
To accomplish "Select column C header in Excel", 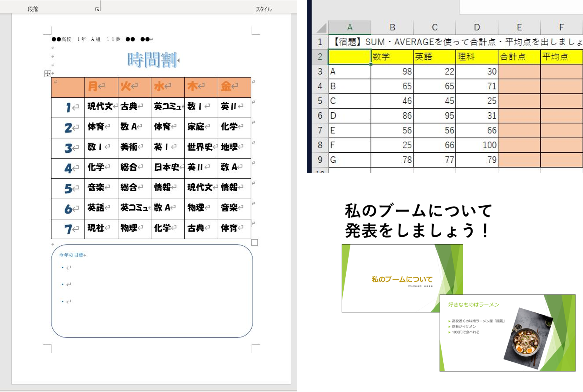I will pyautogui.click(x=435, y=27).
